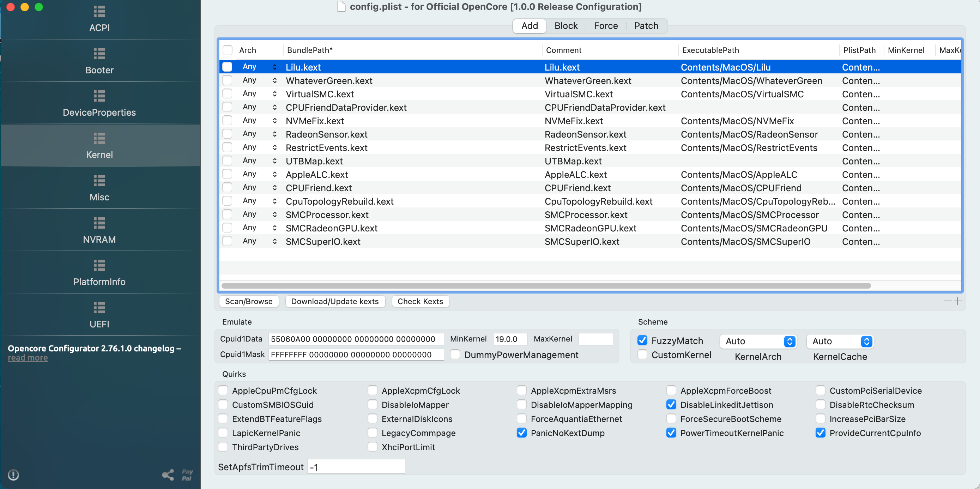Switch to the Force tab
The image size is (980, 489).
pyautogui.click(x=606, y=25)
